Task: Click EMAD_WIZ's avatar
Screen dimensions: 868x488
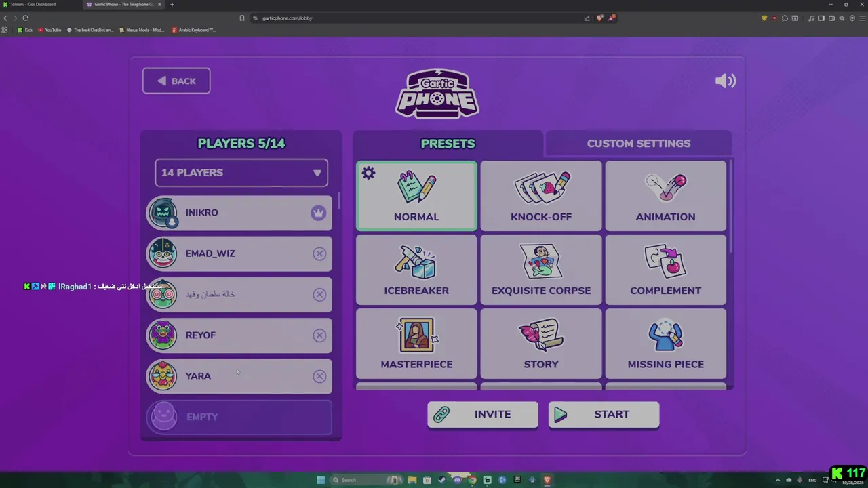Action: [163, 253]
